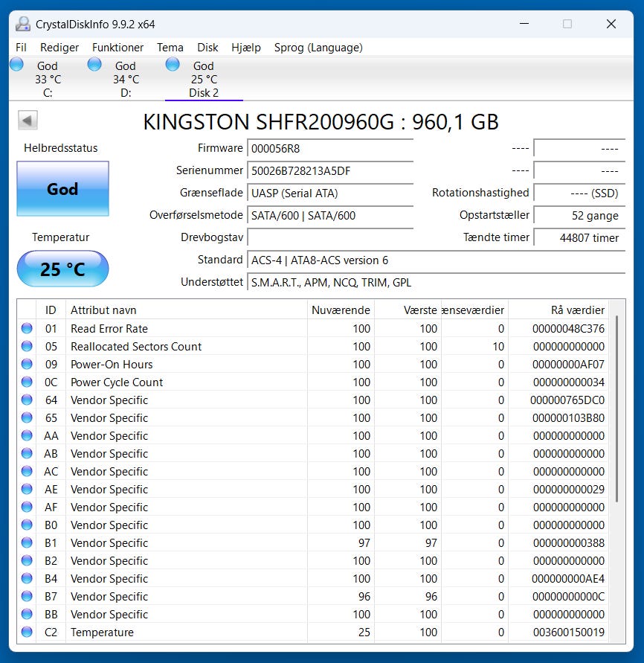644x663 pixels.
Task: Click status orb for attribute ID BB
Action: click(27, 614)
